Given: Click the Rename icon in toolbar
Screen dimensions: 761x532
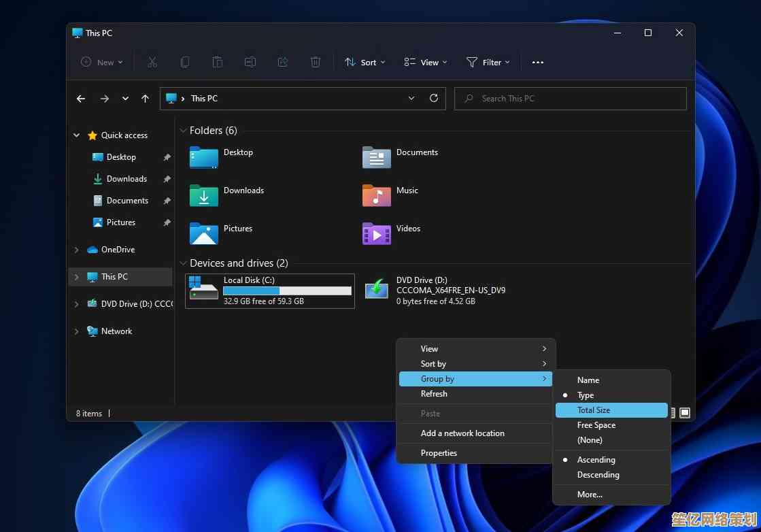Looking at the screenshot, I should (x=250, y=62).
